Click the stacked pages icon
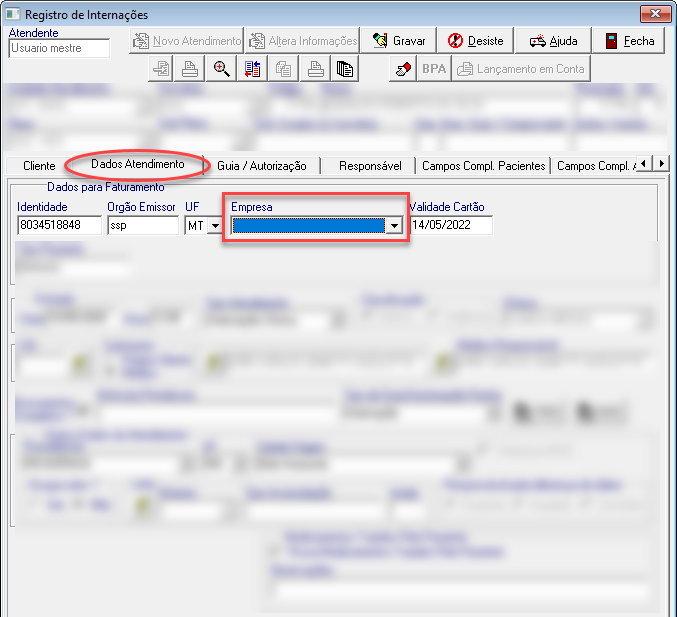Viewport: 677px width, 617px height. 345,69
